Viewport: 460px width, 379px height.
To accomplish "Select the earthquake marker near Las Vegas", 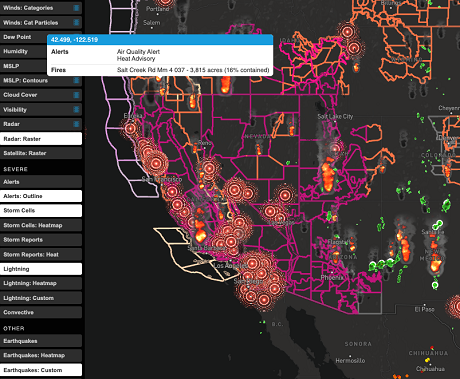I will pyautogui.click(x=270, y=211).
